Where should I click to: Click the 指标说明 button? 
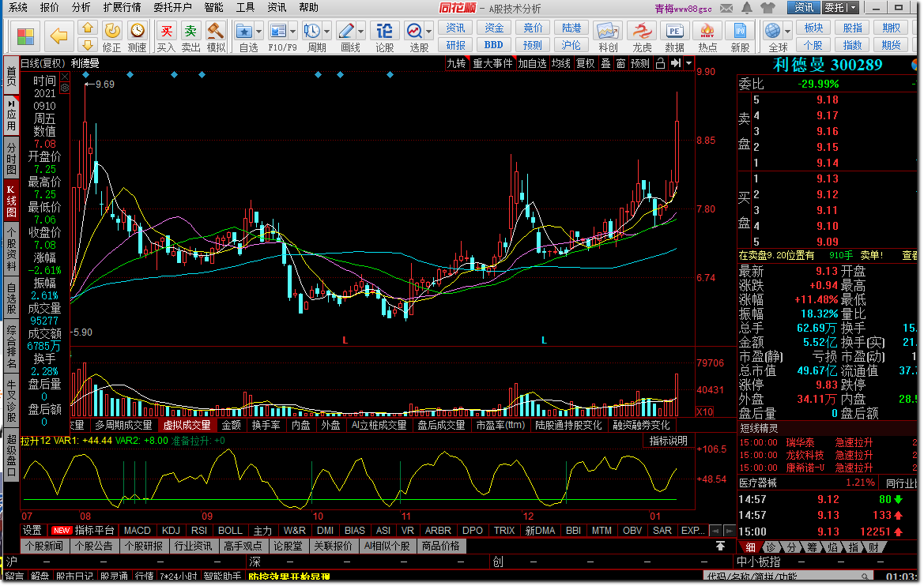point(668,441)
